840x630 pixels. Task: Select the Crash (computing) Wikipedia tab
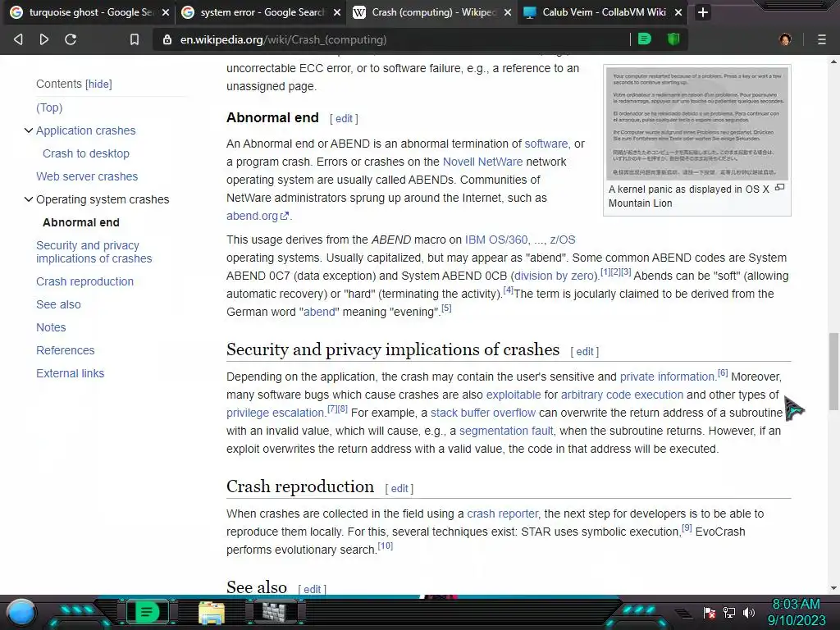pos(431,12)
